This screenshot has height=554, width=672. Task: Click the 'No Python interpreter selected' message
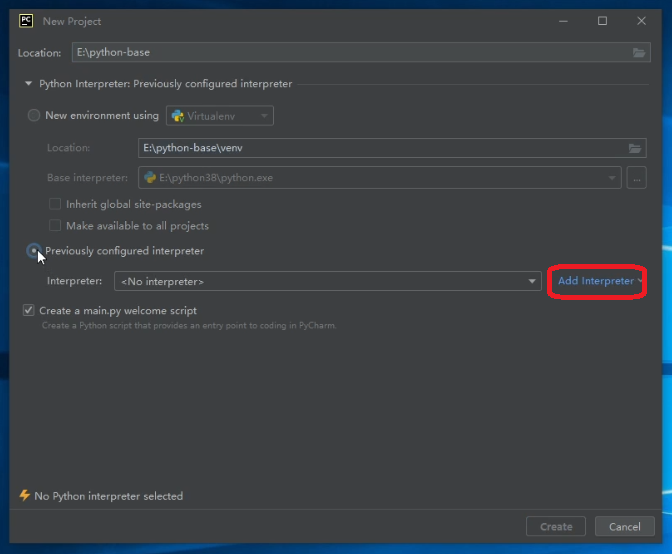(x=108, y=496)
